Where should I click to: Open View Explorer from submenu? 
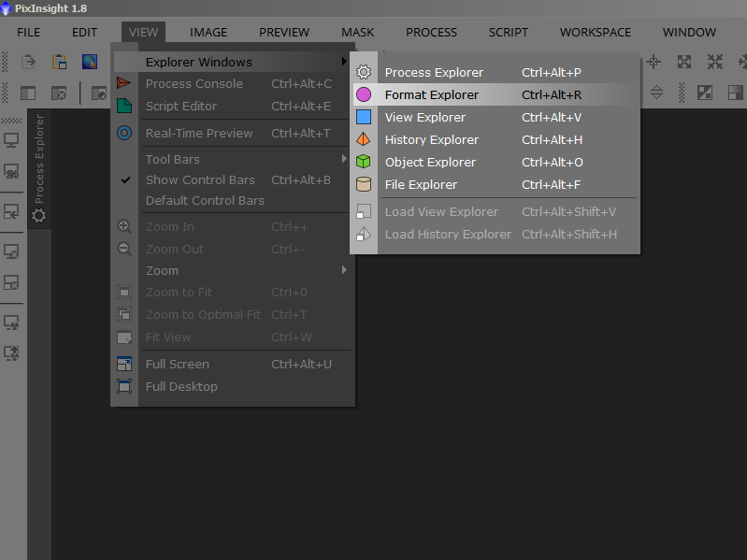(495, 117)
